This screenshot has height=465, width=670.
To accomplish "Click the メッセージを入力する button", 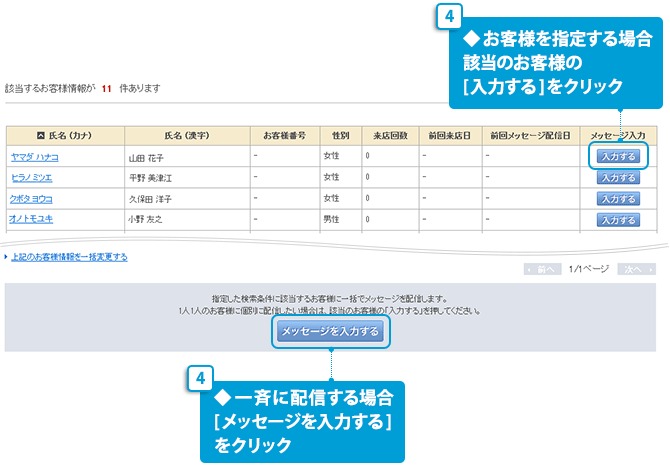I will (x=330, y=331).
